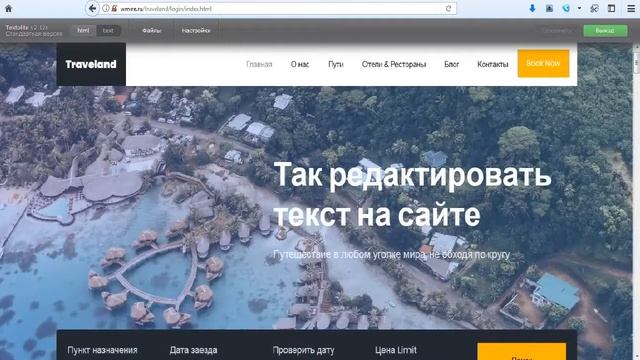Switch editor to html mode

click(84, 30)
